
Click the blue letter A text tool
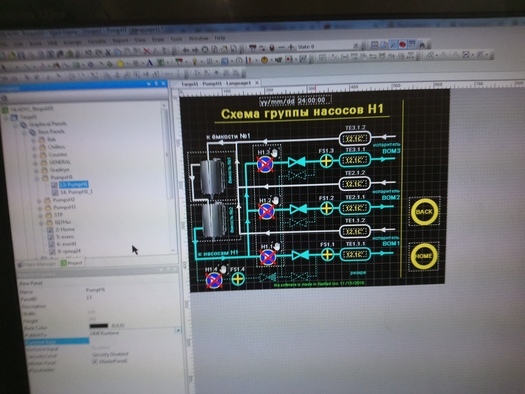pos(150,63)
